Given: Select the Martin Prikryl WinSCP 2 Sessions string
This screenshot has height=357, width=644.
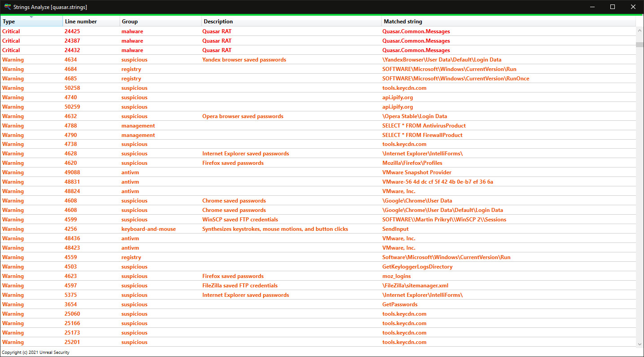Looking at the screenshot, I should [x=444, y=220].
